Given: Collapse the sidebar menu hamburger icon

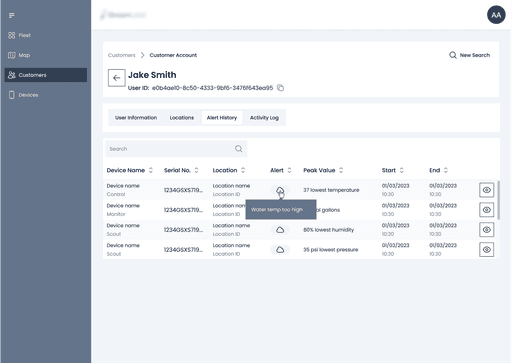Looking at the screenshot, I should (x=12, y=15).
